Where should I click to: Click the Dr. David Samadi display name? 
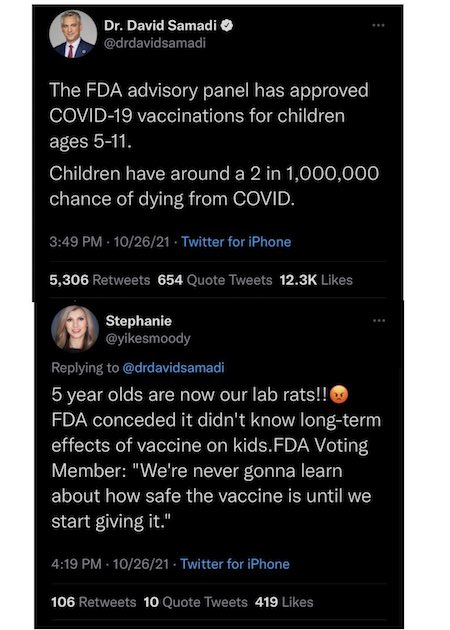click(x=160, y=26)
